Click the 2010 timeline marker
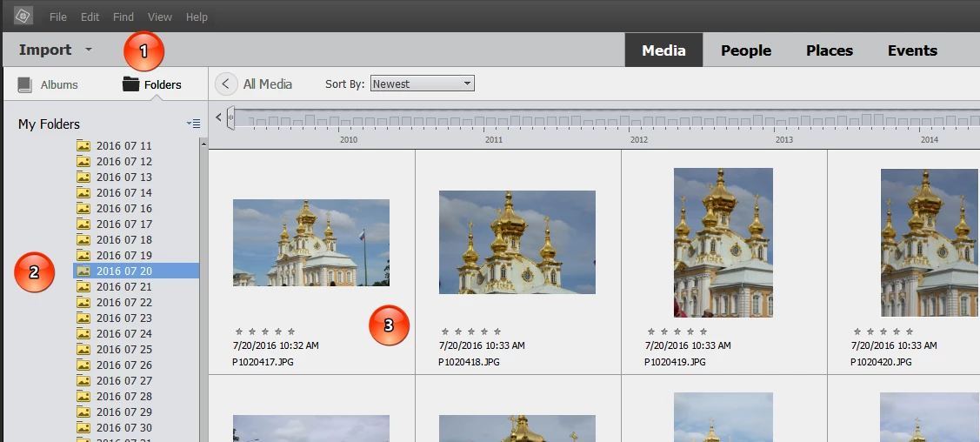The image size is (980, 442). [x=349, y=139]
